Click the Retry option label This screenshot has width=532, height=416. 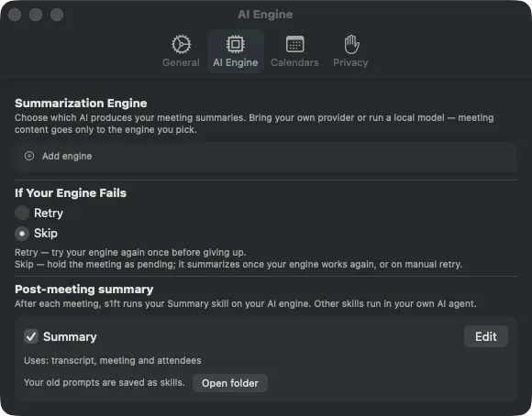pos(49,213)
